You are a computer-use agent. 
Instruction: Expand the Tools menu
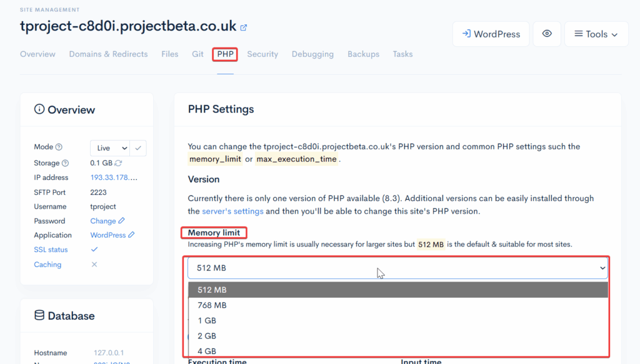(596, 34)
